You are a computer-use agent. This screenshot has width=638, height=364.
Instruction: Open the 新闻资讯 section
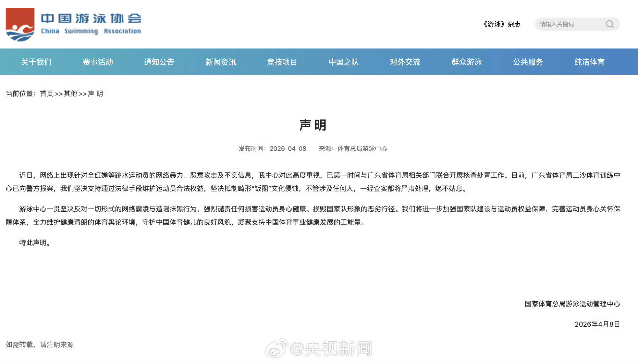tap(221, 62)
